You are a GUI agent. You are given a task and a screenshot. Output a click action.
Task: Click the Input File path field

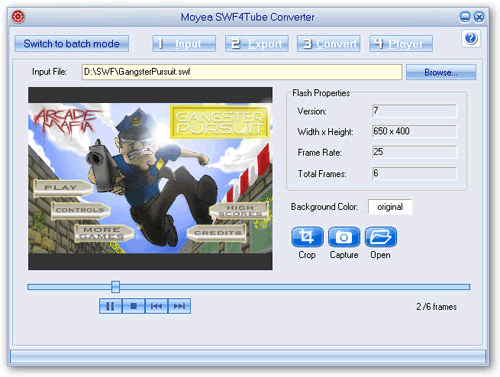tap(242, 72)
